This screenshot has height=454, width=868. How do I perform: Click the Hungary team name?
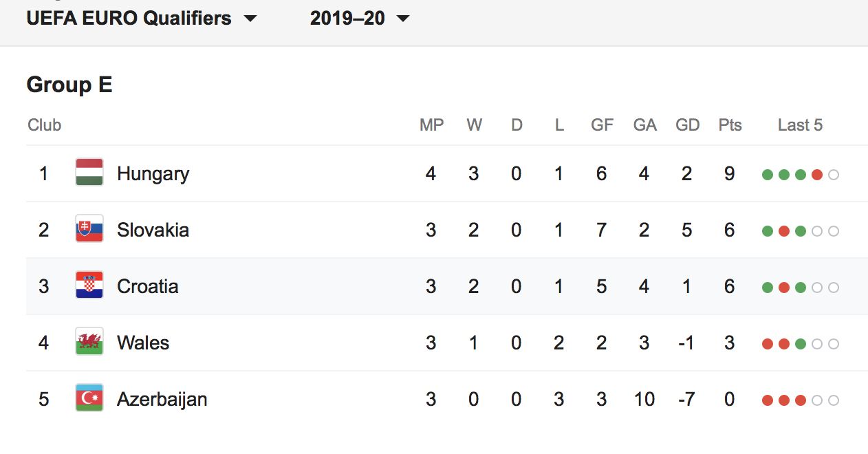[x=153, y=173]
